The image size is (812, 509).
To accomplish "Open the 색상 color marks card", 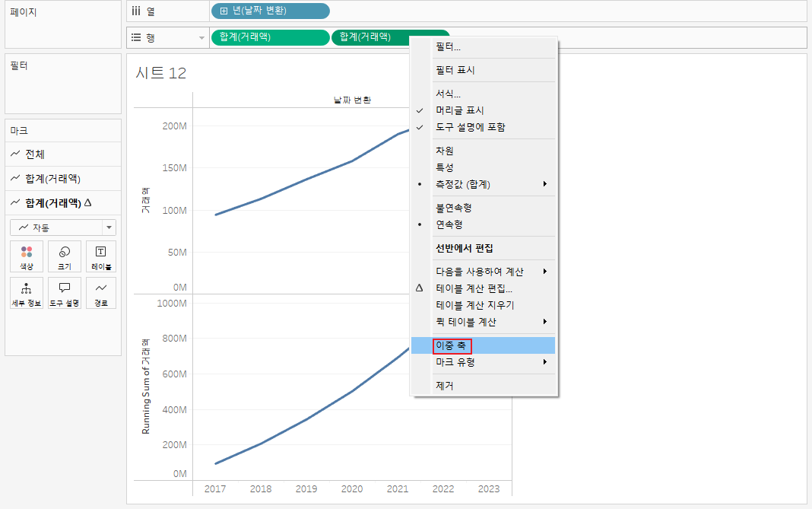I will (x=27, y=256).
